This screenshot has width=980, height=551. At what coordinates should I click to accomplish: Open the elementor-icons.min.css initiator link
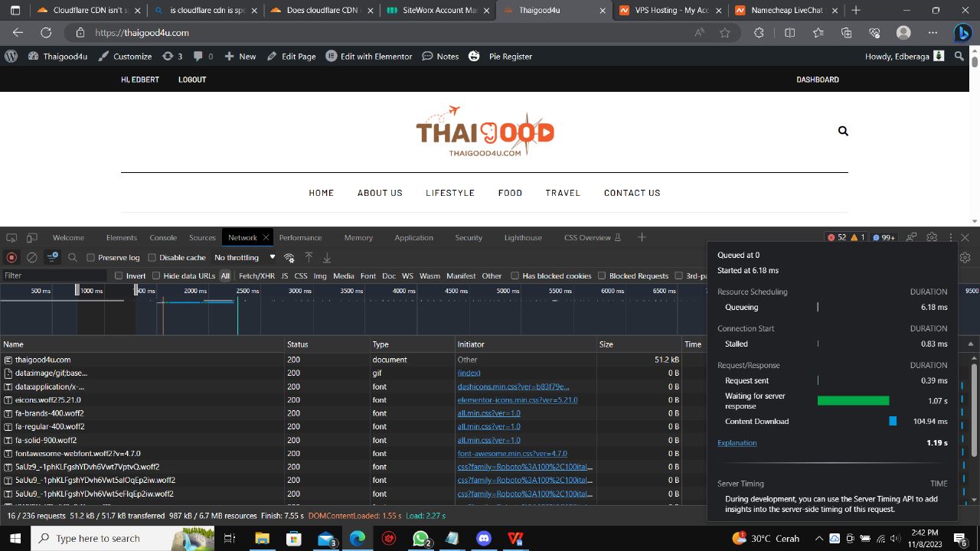pos(518,400)
